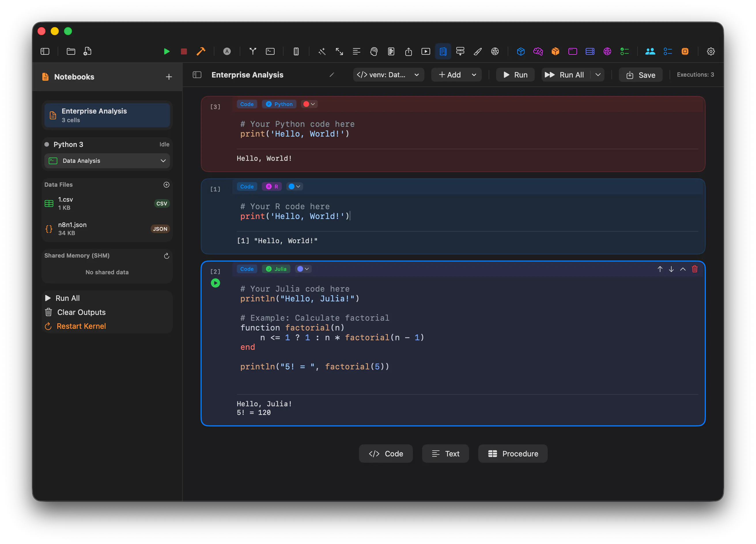Open the AI brain head icon
756x544 pixels.
374,51
